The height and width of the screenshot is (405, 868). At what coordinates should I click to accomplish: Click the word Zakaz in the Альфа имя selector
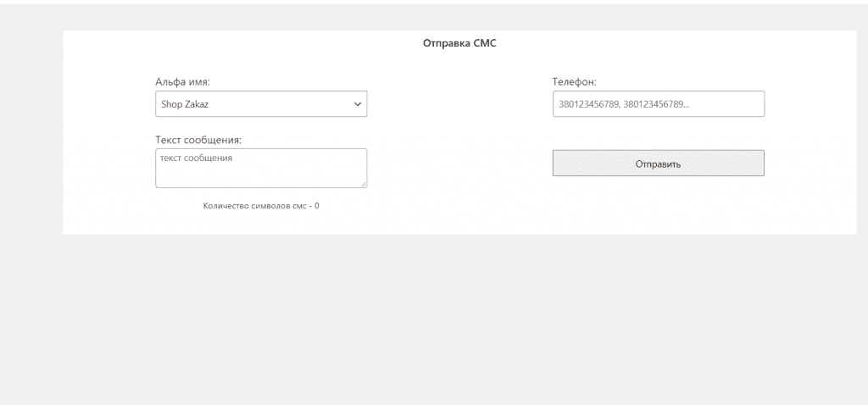[197, 104]
